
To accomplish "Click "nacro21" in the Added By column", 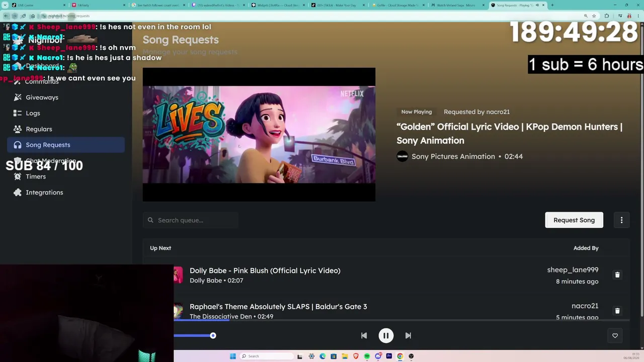I will [585, 306].
